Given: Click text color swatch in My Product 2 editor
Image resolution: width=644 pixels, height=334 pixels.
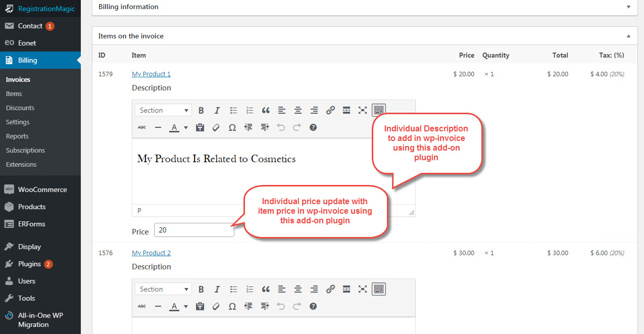Looking at the screenshot, I should pos(174,306).
